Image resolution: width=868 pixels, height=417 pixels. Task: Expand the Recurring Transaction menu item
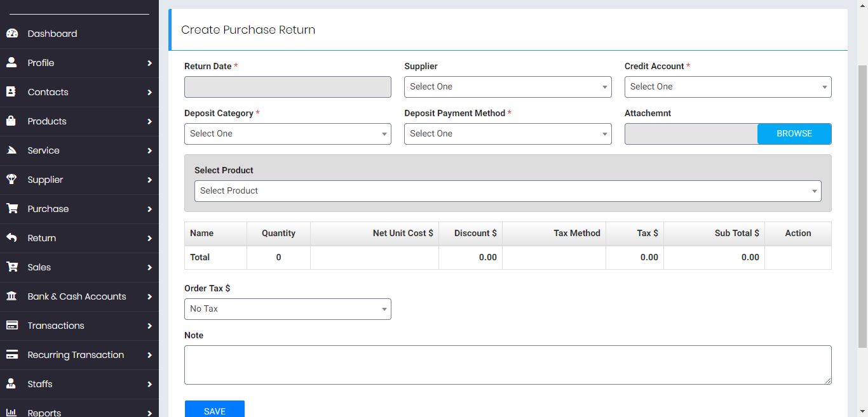tap(79, 355)
